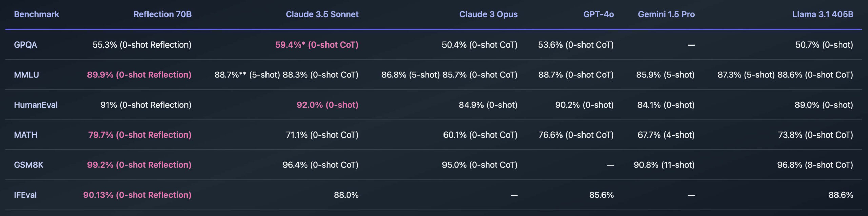
Task: Select the GPT-4o column header
Action: point(598,14)
